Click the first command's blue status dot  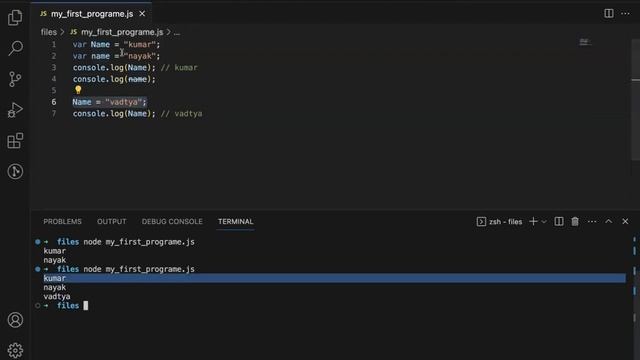tap(38, 242)
